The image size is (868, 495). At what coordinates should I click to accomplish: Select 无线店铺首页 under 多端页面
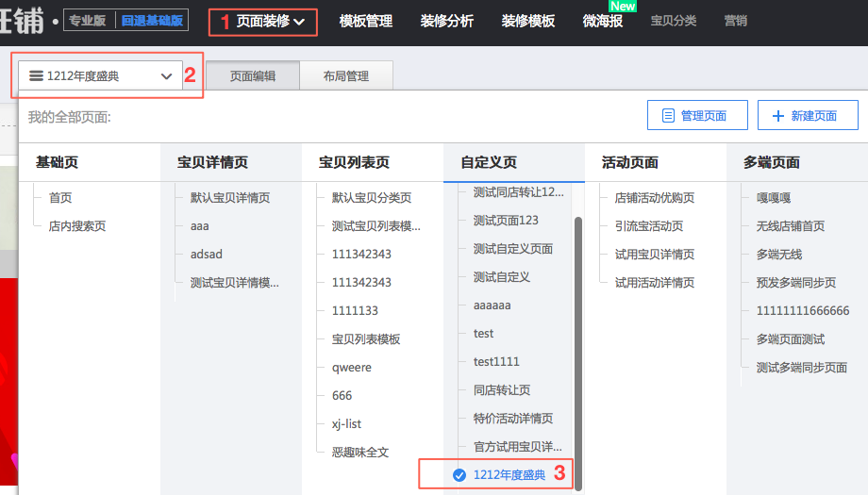click(x=790, y=226)
